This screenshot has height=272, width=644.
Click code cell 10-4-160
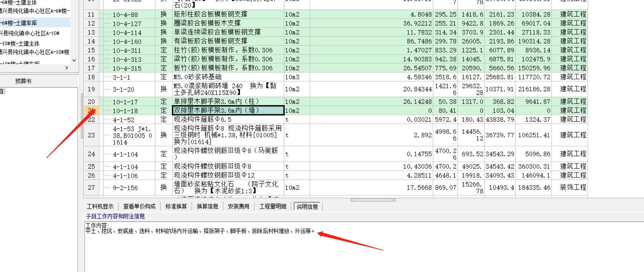coord(129,42)
